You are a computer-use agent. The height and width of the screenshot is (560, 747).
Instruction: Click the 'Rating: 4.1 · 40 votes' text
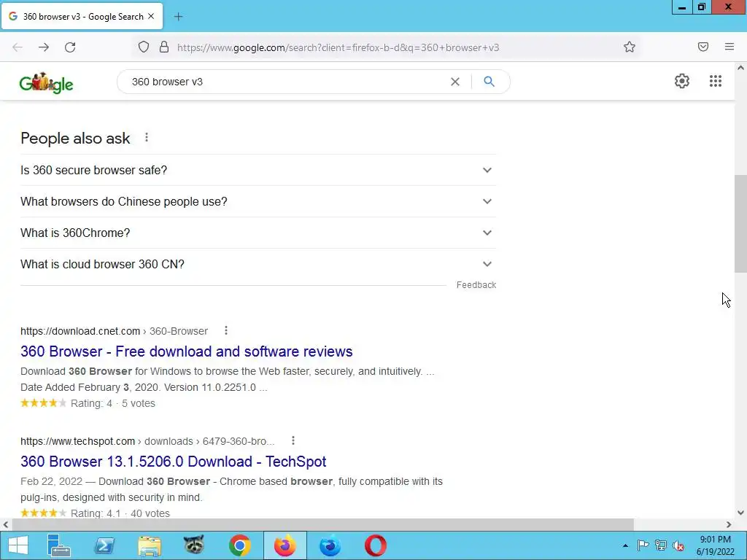(x=120, y=513)
